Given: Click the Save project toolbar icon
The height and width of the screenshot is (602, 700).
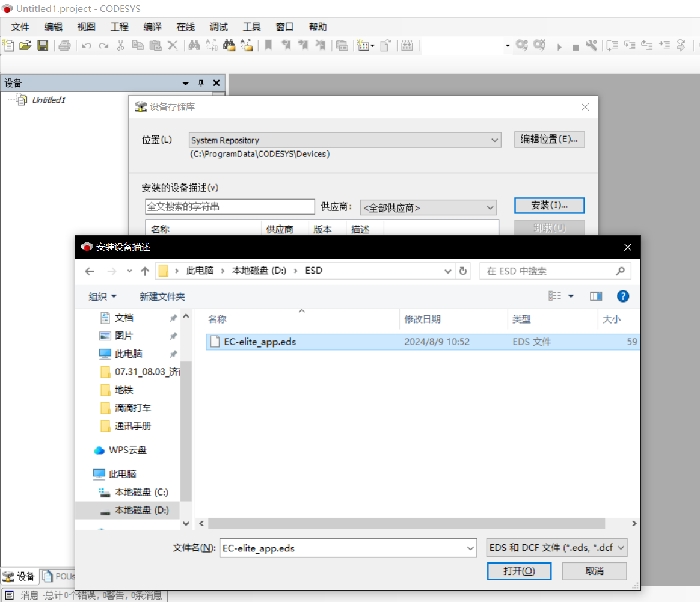Looking at the screenshot, I should click(43, 45).
